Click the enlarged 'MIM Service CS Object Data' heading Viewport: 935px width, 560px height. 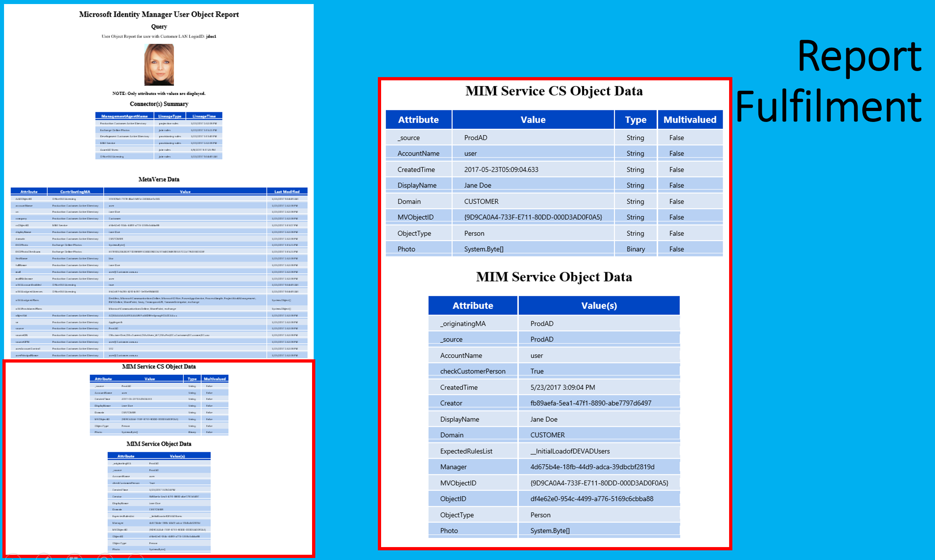[x=554, y=91]
